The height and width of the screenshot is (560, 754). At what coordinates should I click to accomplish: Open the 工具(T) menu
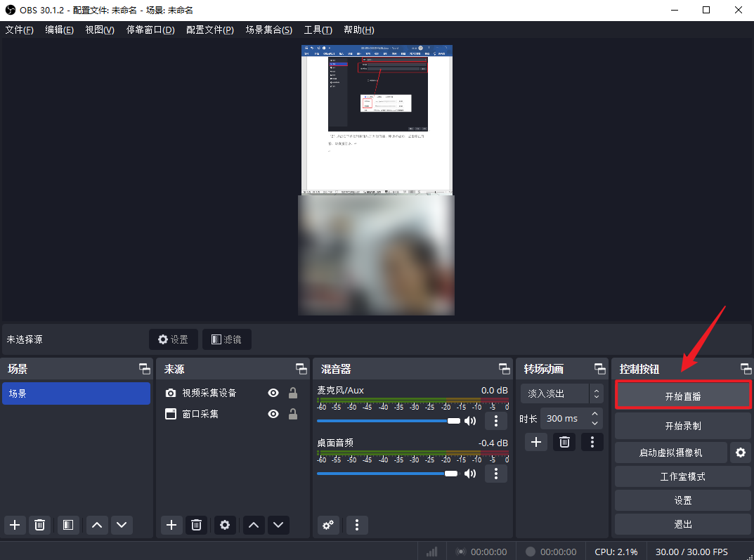coord(318,30)
